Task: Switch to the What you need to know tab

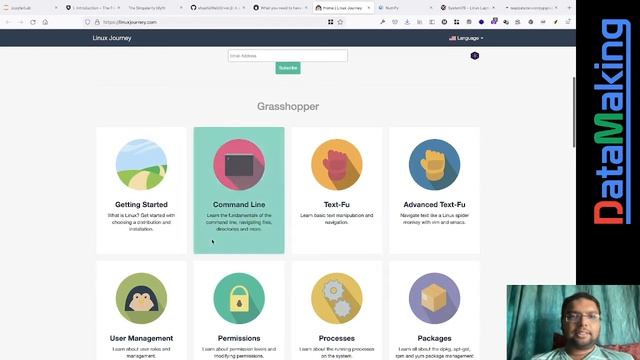Action: tap(280, 8)
